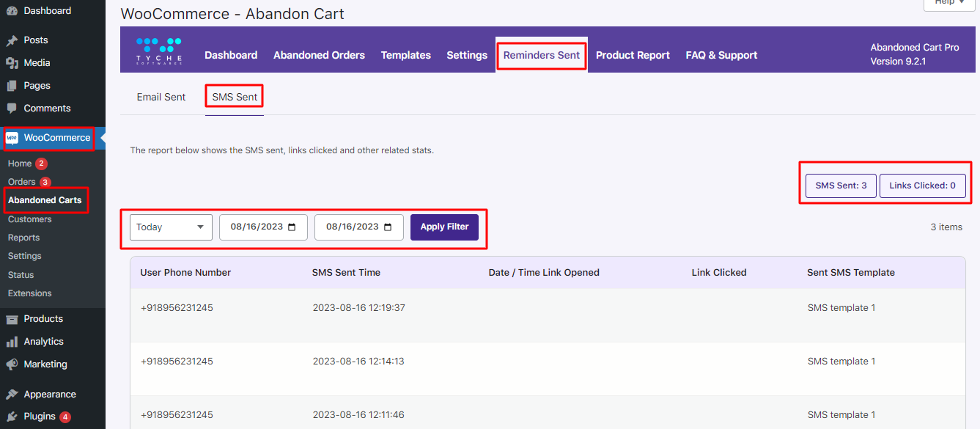The width and height of the screenshot is (980, 429).
Task: Click the 3 items count text
Action: tap(946, 227)
